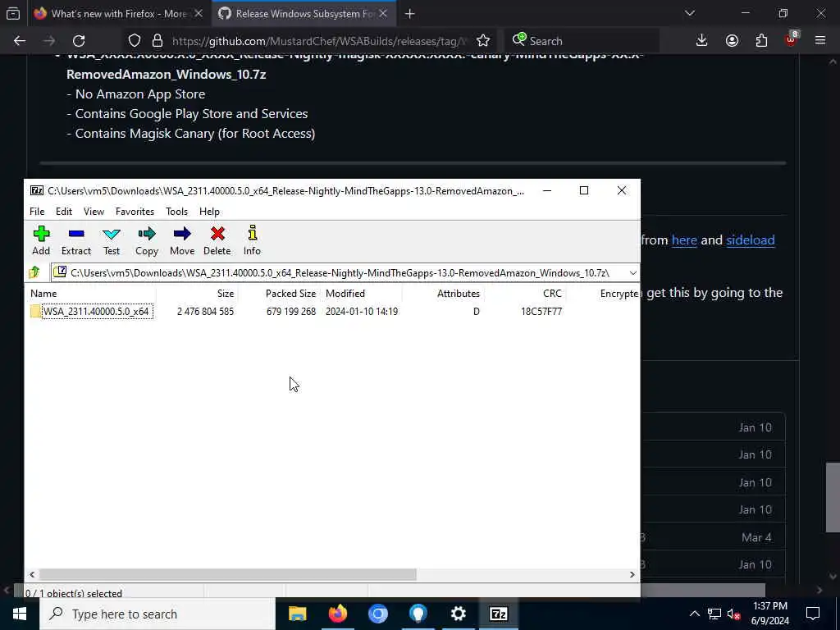This screenshot has width=840, height=630.
Task: Close the Release Windows Subsystem tab
Action: coord(383,14)
